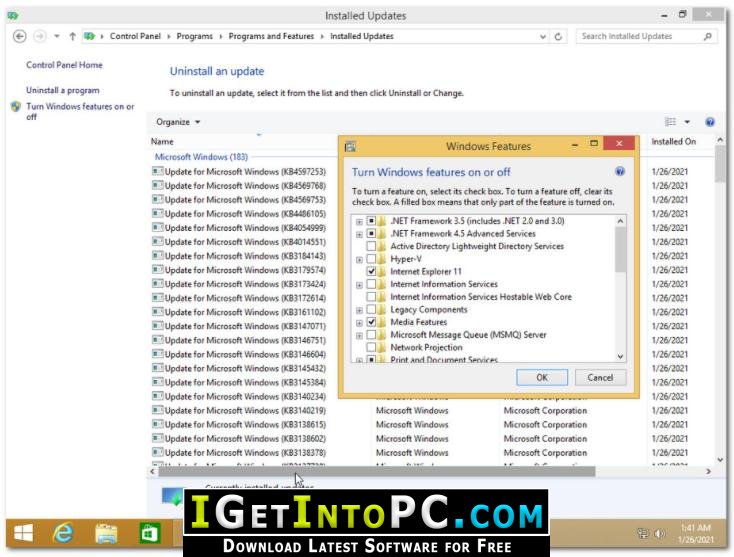The width and height of the screenshot is (734, 557).
Task: Click icon of update KB4569768
Action: 158,185
